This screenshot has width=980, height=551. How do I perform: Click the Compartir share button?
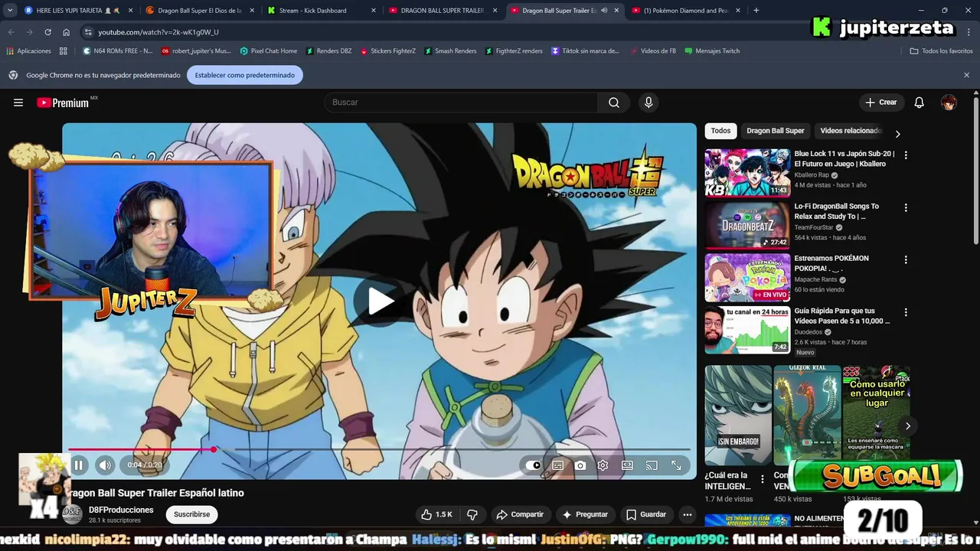point(521,515)
